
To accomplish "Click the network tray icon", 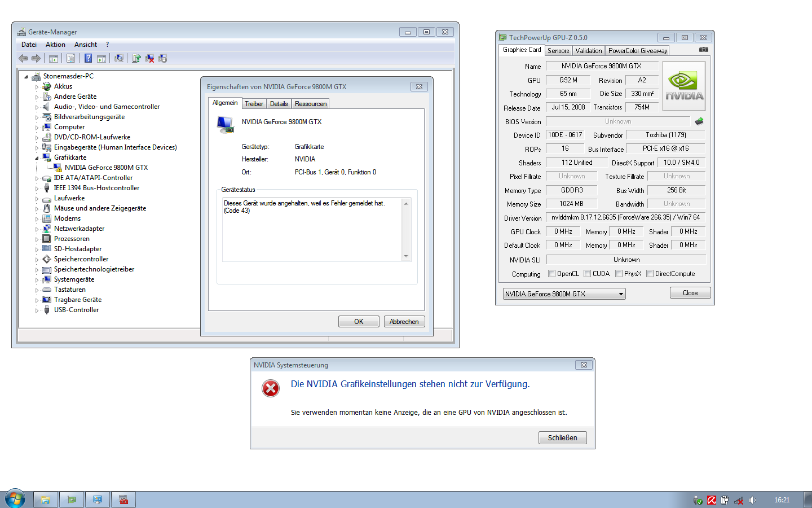I will tap(739, 500).
